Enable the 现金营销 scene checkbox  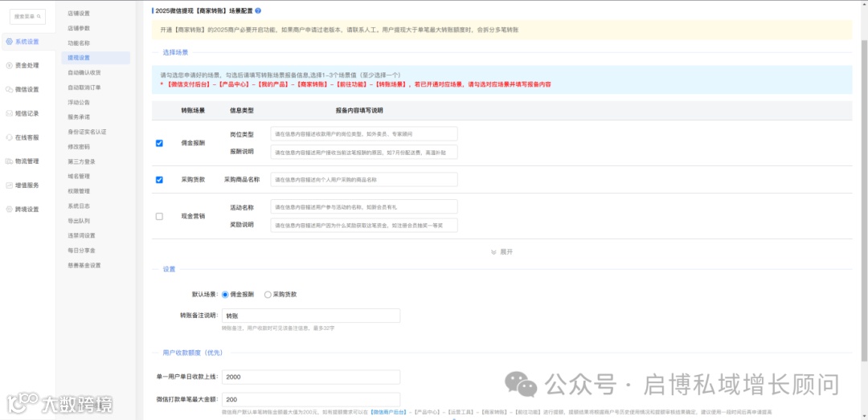click(159, 216)
